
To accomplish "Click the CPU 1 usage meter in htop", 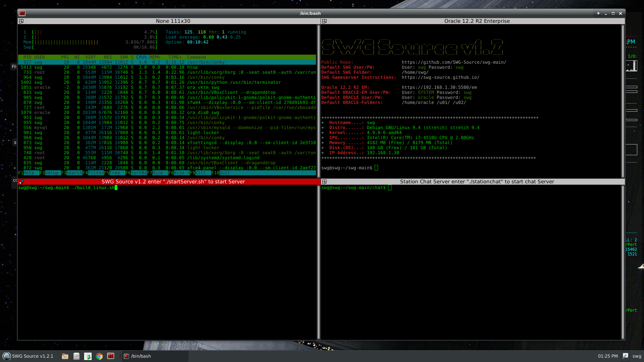I will click(x=91, y=32).
